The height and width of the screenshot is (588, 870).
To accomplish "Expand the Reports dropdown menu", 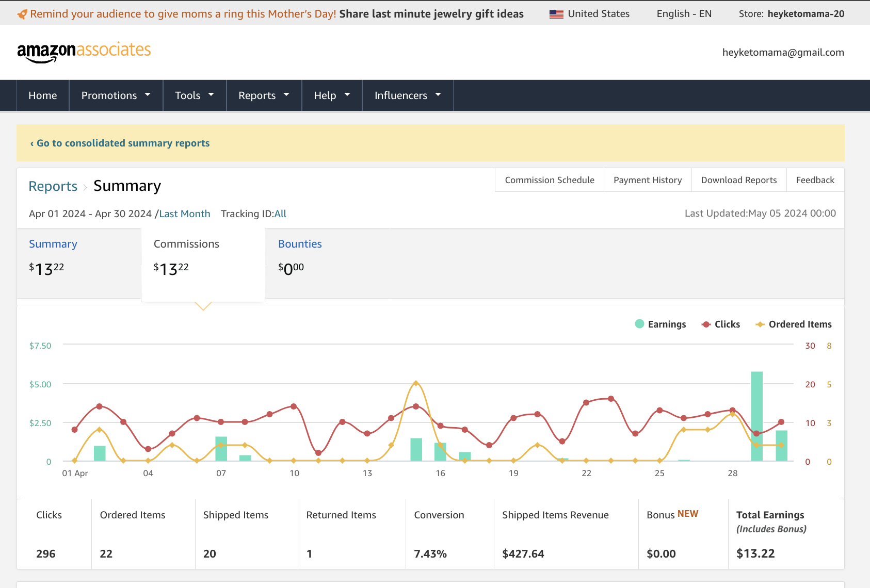I will [264, 95].
